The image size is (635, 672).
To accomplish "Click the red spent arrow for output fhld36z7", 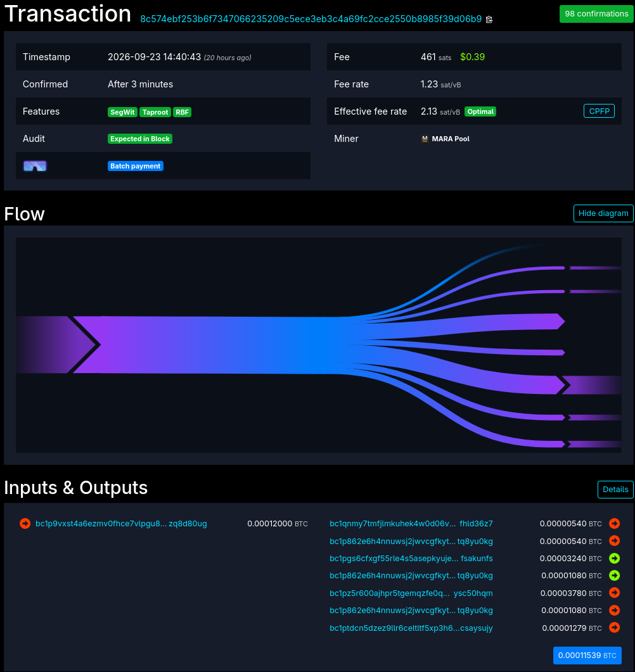I will 615,523.
